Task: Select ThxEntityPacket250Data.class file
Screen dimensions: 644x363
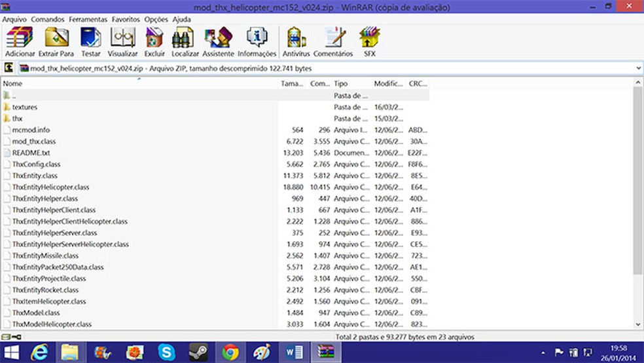Action: (x=58, y=267)
